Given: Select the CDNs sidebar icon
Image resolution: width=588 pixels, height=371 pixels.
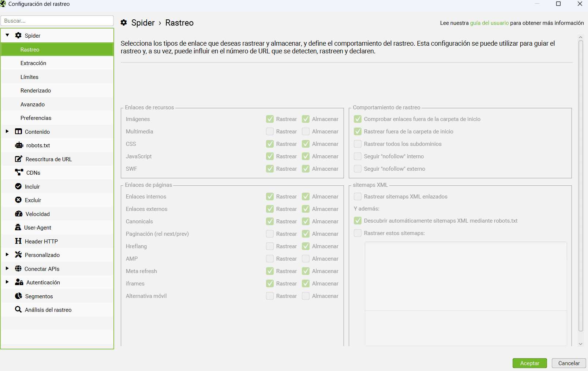Looking at the screenshot, I should 18,172.
